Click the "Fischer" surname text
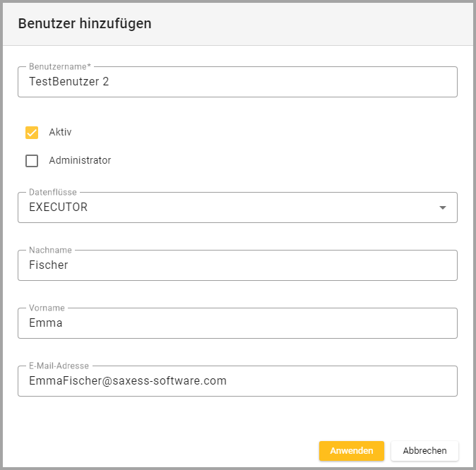 point(49,265)
